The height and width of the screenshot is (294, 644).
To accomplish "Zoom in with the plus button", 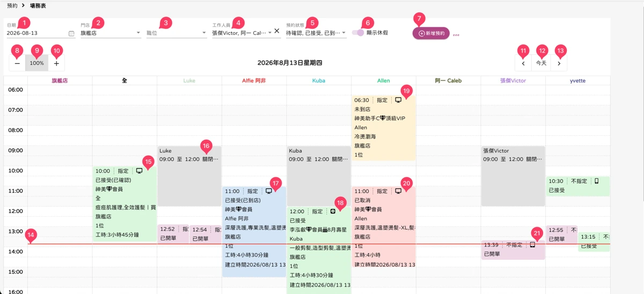I will [56, 63].
